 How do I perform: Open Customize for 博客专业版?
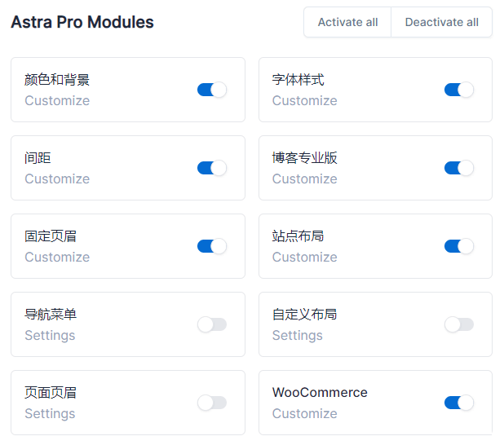coord(304,179)
